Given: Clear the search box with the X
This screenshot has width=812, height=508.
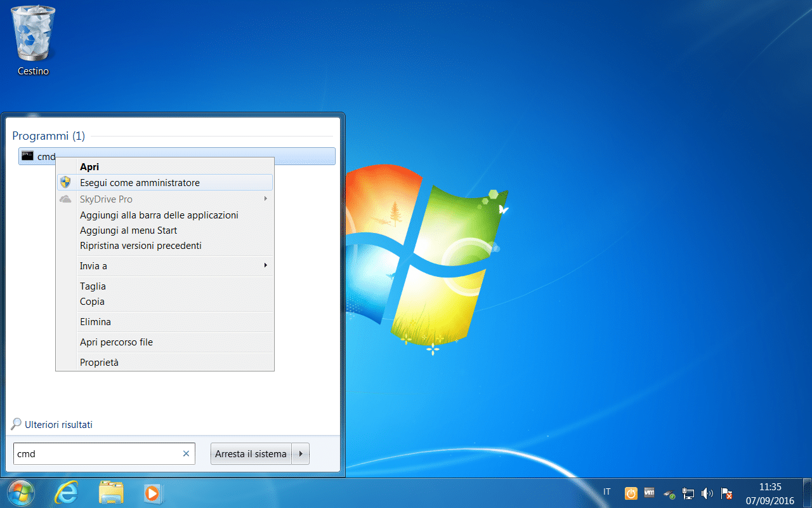Looking at the screenshot, I should [x=186, y=453].
